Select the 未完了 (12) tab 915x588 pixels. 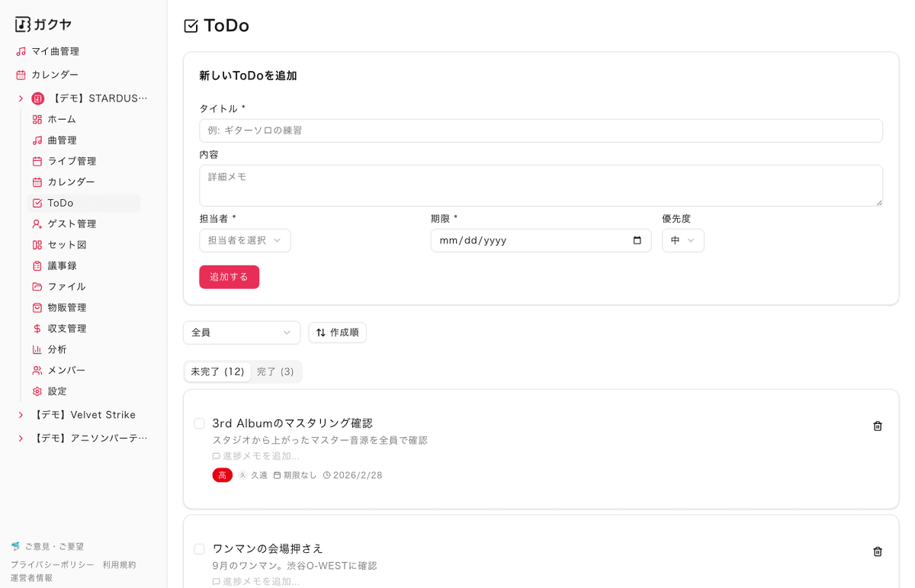click(x=217, y=371)
